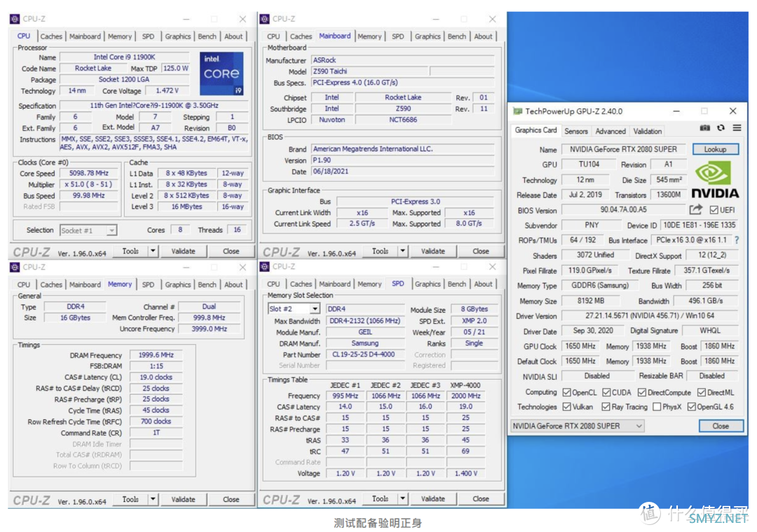Screen dimensions: 757x532
Task: Switch to the Advanced tab in GPU-Z
Action: point(611,131)
